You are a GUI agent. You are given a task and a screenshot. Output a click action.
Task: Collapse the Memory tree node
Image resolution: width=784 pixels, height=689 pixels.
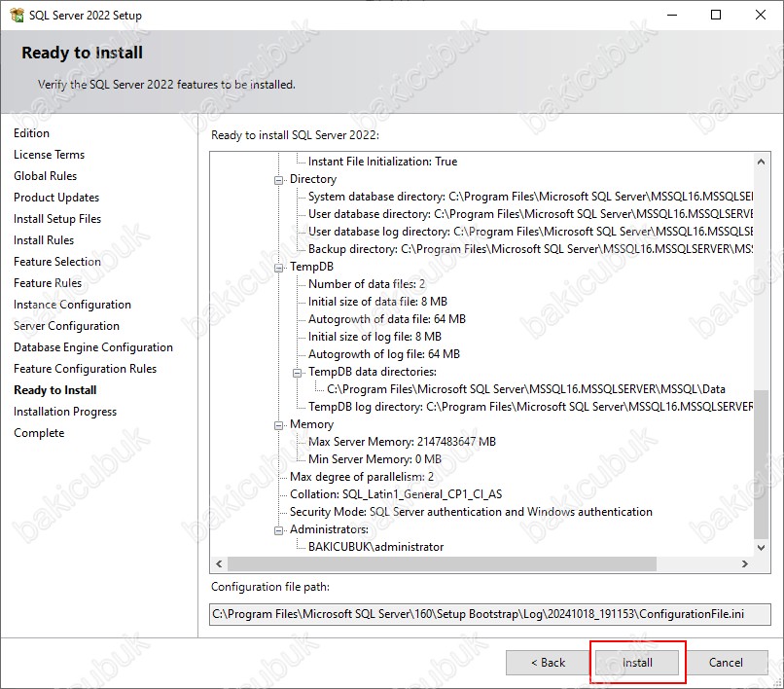click(x=278, y=425)
